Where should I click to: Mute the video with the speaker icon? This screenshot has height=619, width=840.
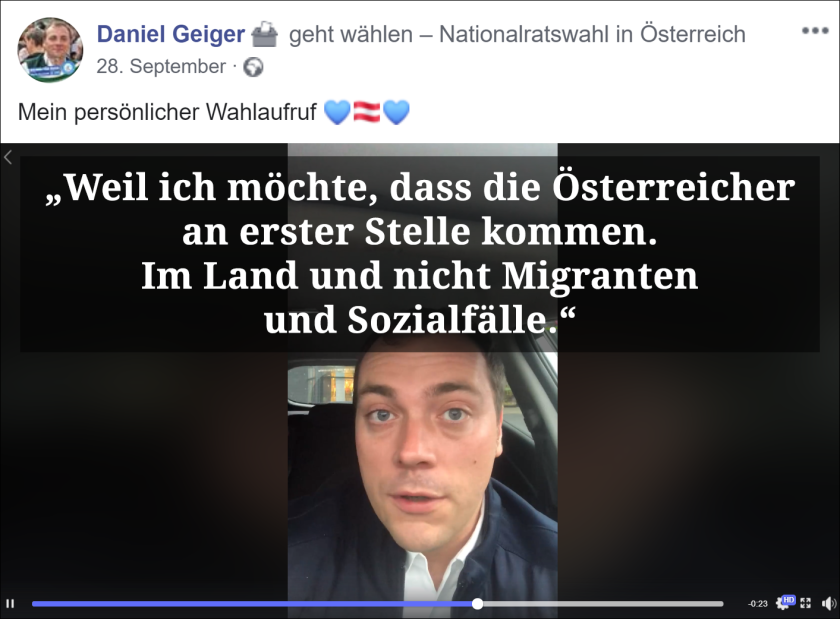tap(828, 603)
